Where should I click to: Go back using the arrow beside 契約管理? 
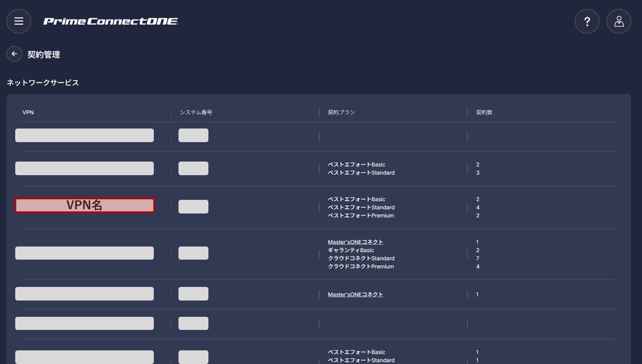point(14,54)
